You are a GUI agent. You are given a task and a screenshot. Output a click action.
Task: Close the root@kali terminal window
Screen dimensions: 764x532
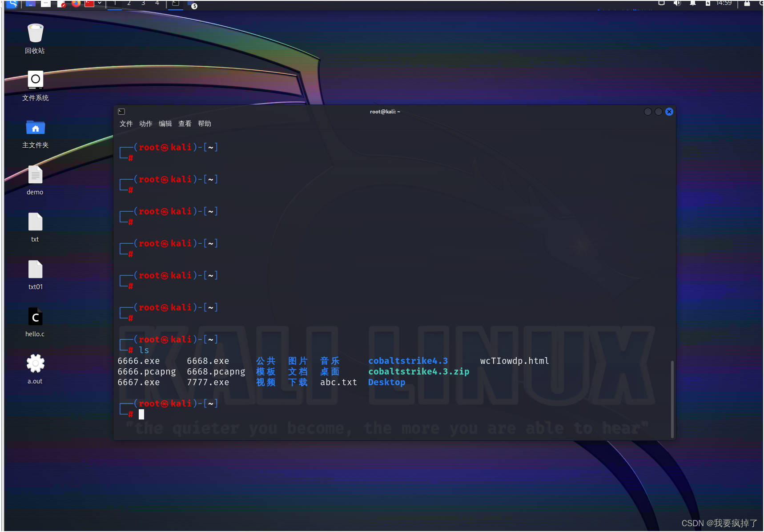pos(669,112)
